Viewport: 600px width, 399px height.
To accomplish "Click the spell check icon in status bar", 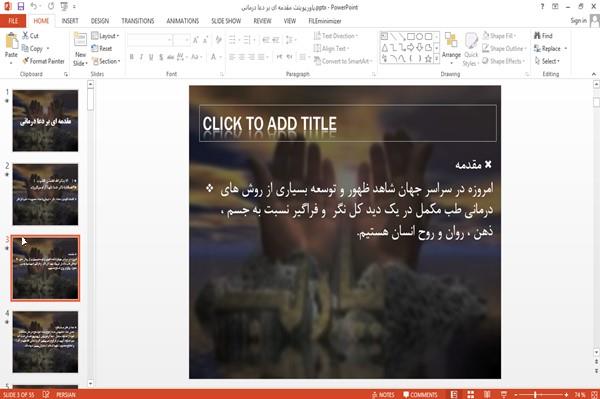I will 46,394.
